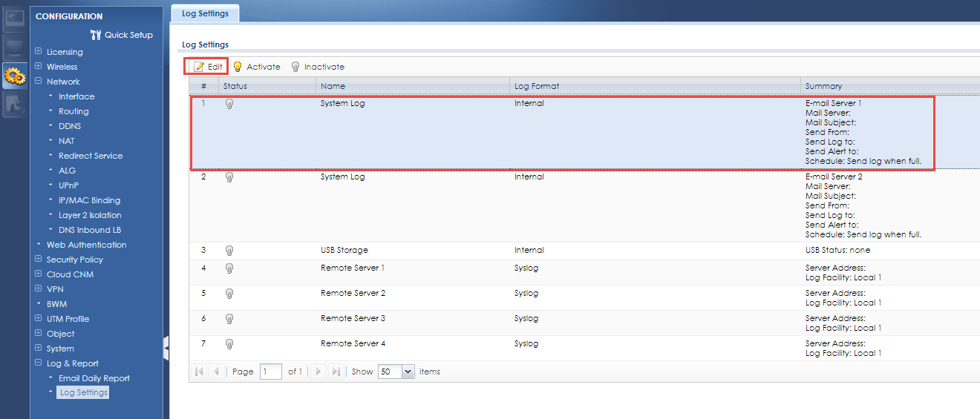Go to last page in pagination
980x419 pixels.
336,372
